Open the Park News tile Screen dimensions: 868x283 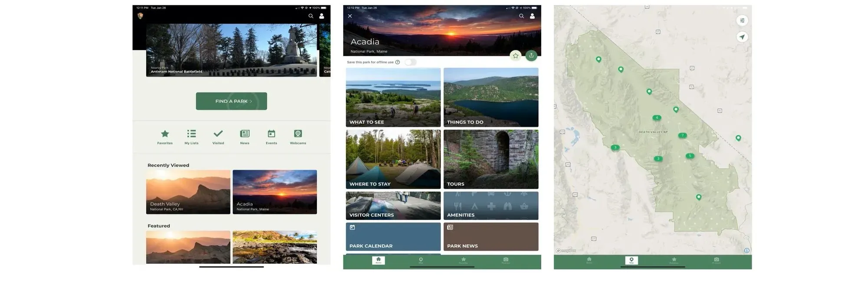[x=491, y=236]
